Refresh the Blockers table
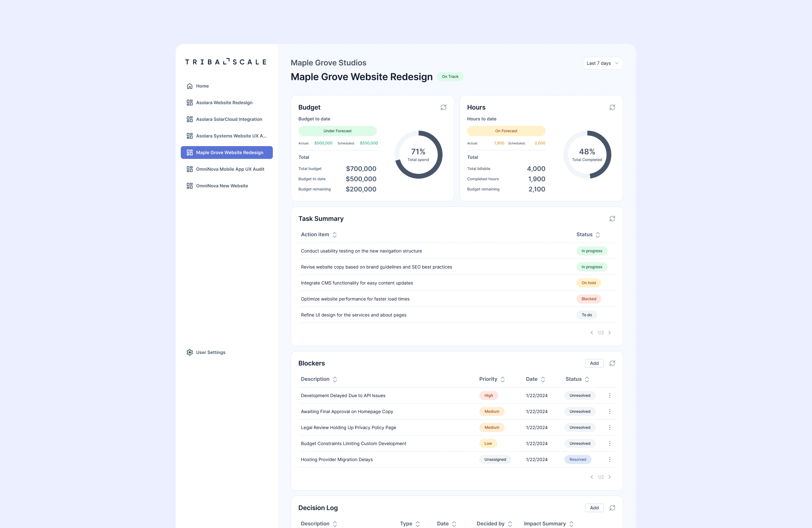812x528 pixels. 612,363
